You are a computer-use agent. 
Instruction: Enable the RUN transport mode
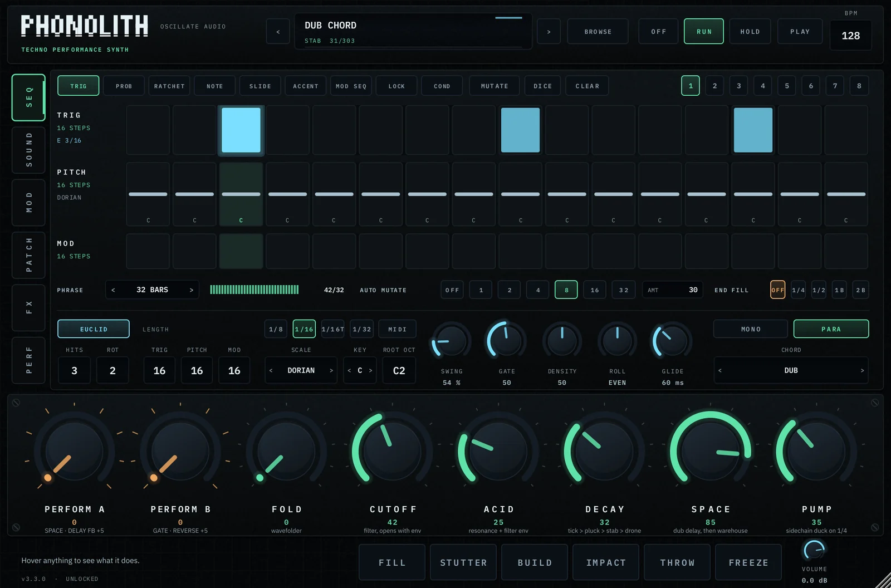tap(704, 31)
